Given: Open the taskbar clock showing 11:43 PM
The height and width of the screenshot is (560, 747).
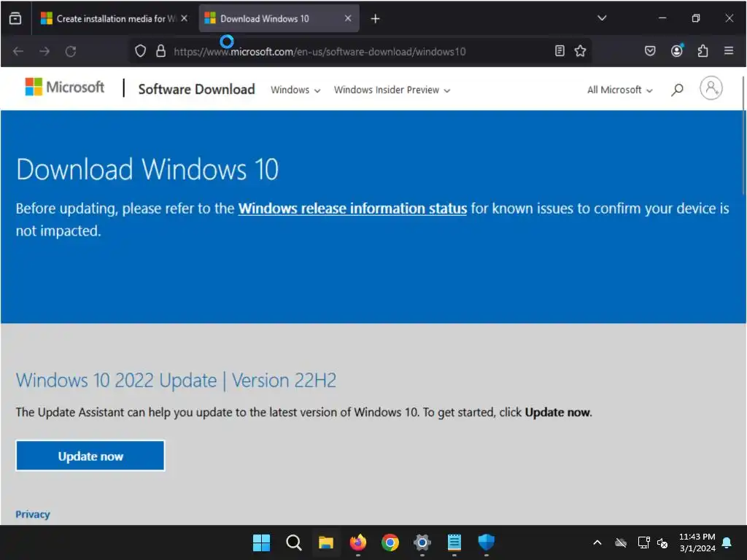Looking at the screenshot, I should [x=697, y=542].
